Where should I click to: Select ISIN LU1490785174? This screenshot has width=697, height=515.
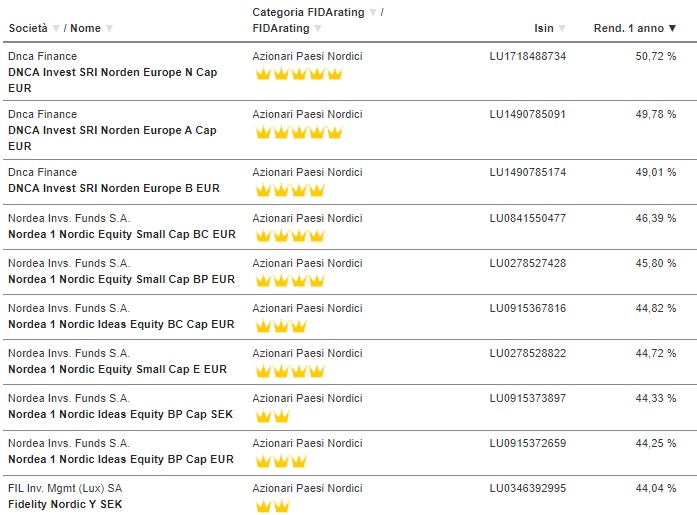[x=528, y=172]
